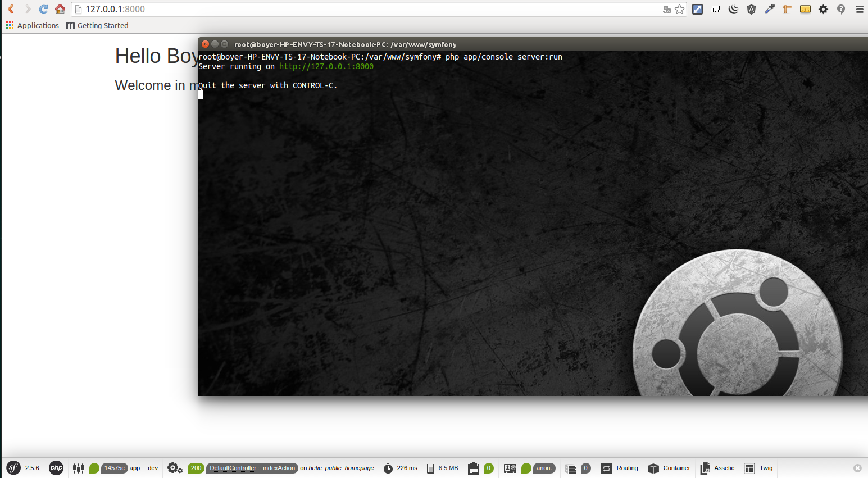Open the memory usage icon
This screenshot has height=478, width=868.
click(430, 468)
